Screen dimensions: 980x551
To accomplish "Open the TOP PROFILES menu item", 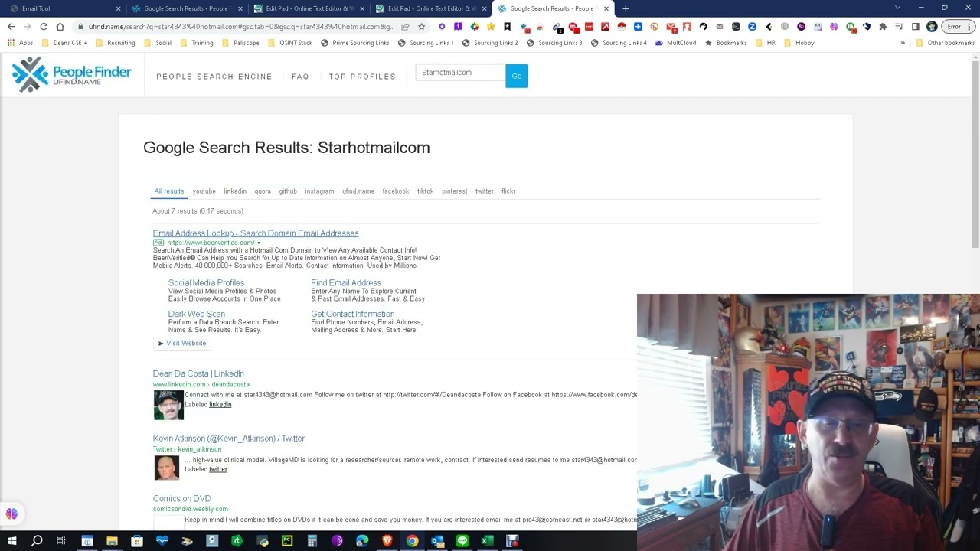I will 362,77.
